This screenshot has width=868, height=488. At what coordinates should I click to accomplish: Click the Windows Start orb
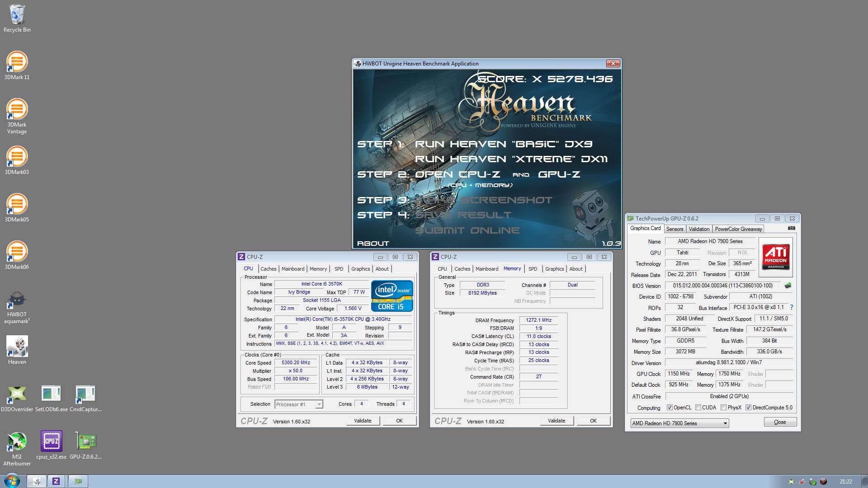click(x=12, y=481)
